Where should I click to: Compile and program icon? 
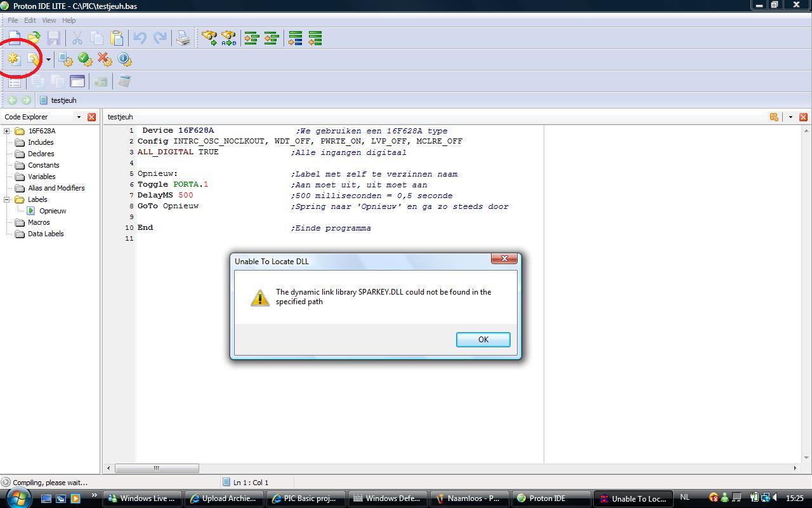[x=34, y=60]
